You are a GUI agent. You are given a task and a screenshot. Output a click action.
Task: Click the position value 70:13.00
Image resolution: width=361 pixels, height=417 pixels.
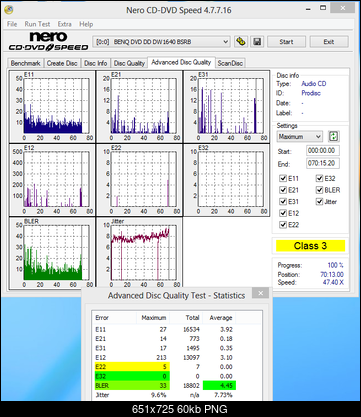332,274
